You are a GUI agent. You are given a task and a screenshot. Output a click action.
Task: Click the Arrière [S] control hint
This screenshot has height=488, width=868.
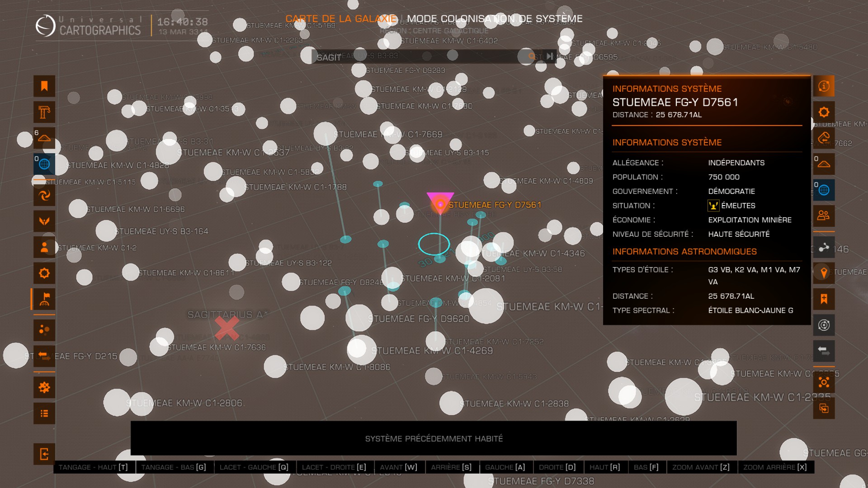point(451,467)
